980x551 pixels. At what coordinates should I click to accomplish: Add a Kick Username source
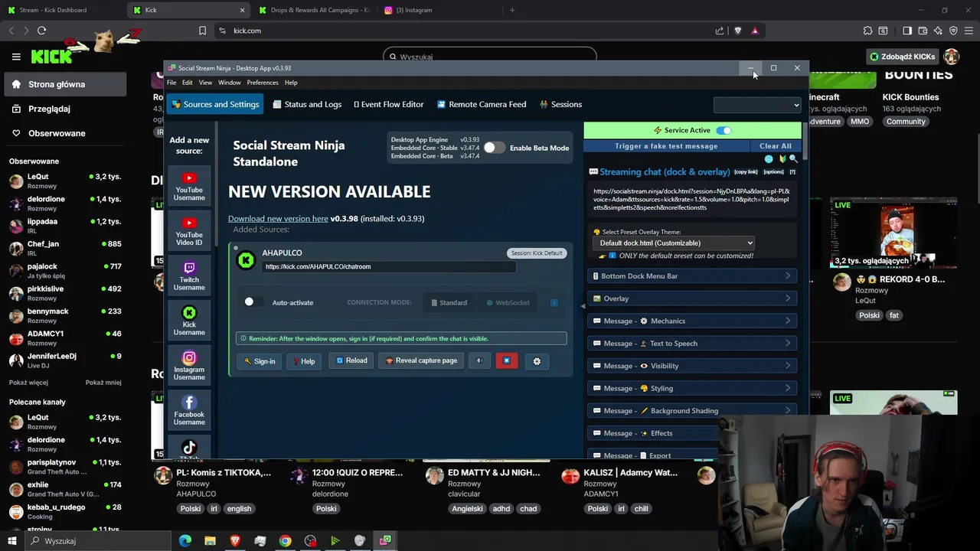189,321
